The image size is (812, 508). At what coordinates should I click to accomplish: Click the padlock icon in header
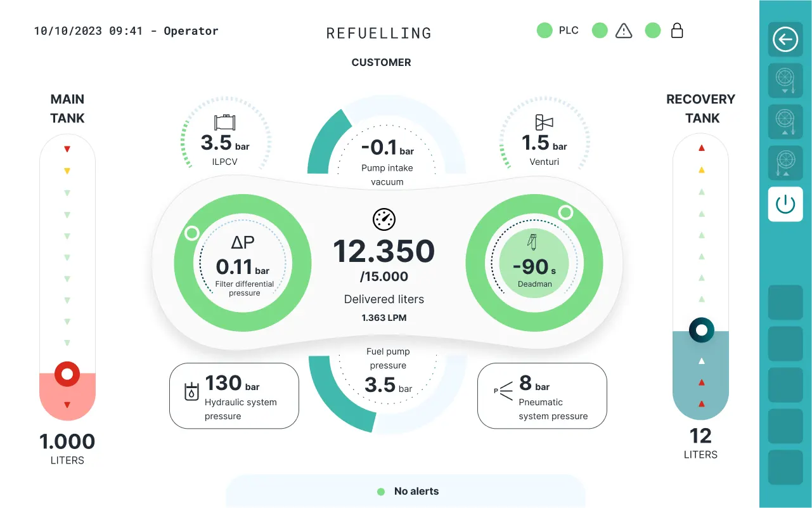pyautogui.click(x=677, y=30)
